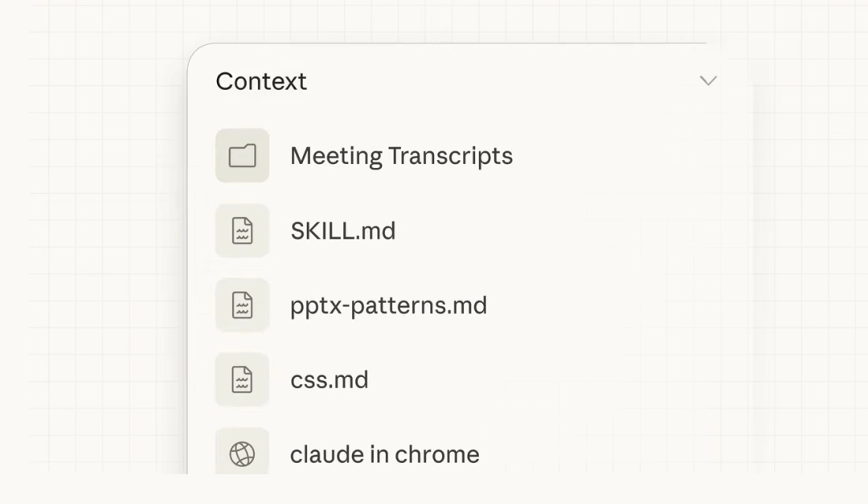Screen dimensions: 868x504
Task: Click the globe icon for claude in chrome
Action: 242,454
